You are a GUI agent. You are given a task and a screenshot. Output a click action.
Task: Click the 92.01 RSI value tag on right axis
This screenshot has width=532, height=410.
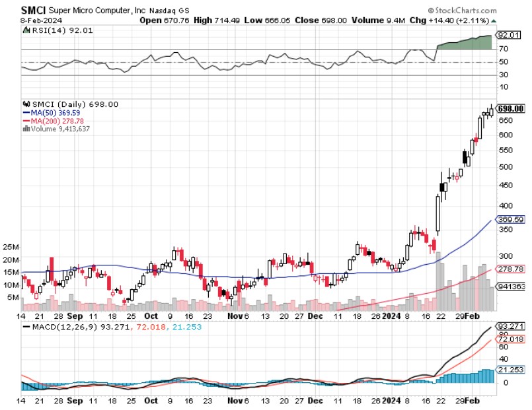(508, 35)
